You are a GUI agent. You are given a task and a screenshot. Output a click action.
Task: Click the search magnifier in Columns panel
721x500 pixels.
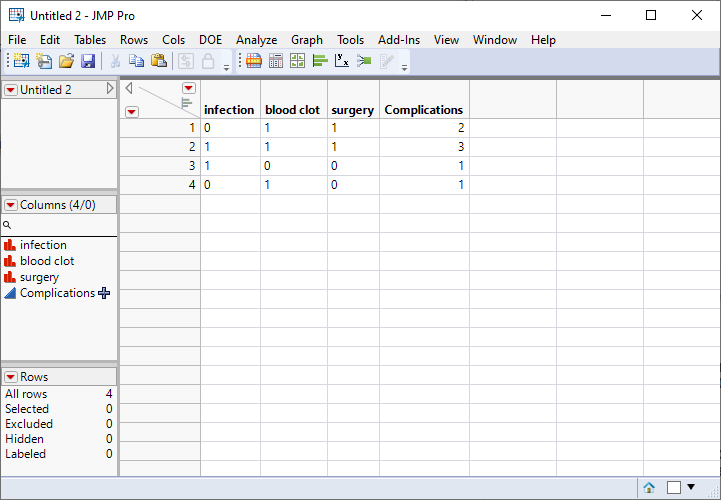click(7, 225)
